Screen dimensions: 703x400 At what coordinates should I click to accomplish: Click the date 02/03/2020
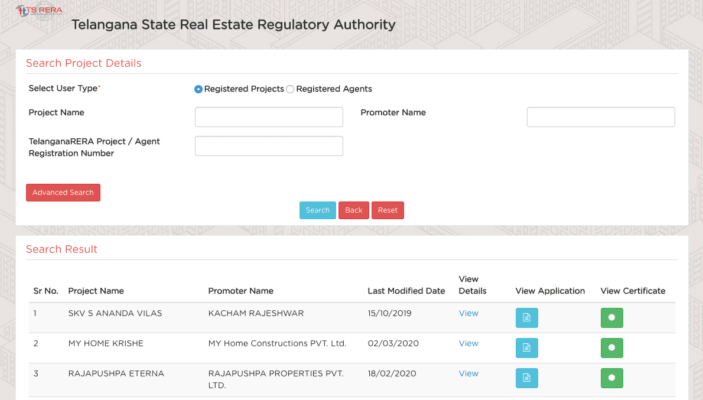pos(393,343)
